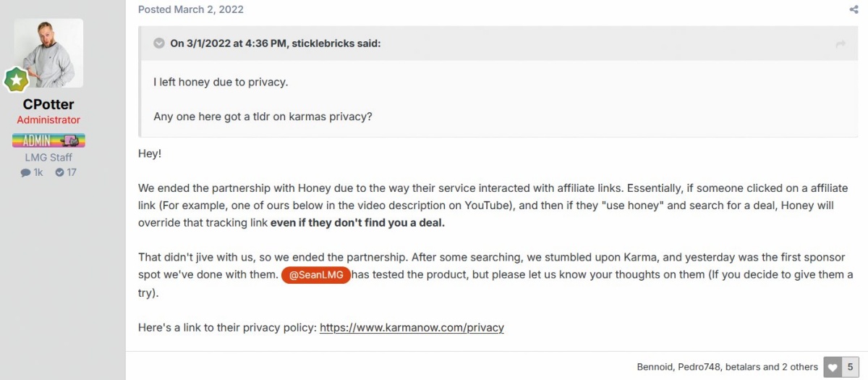This screenshot has width=868, height=380.
Task: Open the reaction count of 5
Action: tap(851, 367)
